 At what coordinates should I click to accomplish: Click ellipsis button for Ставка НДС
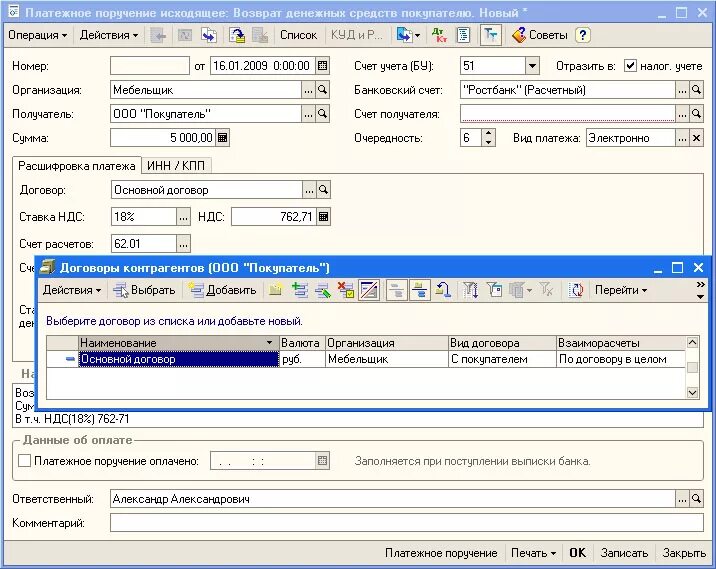pyautogui.click(x=183, y=217)
